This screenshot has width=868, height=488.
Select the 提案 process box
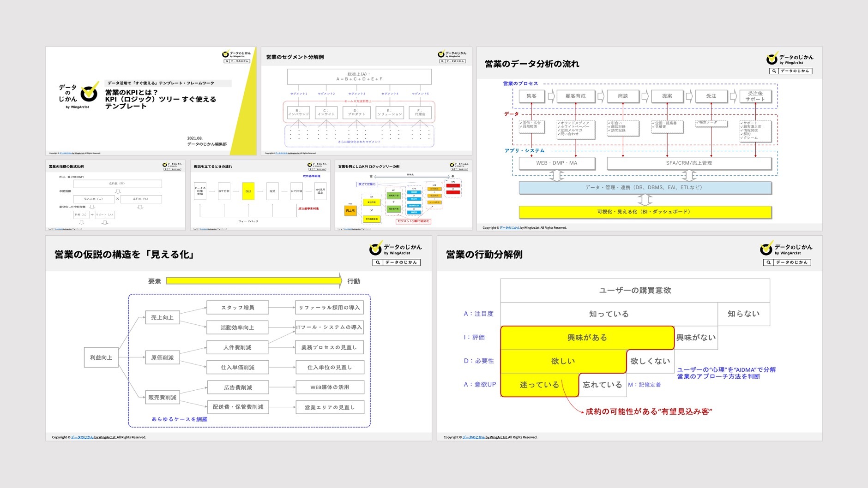coord(667,96)
